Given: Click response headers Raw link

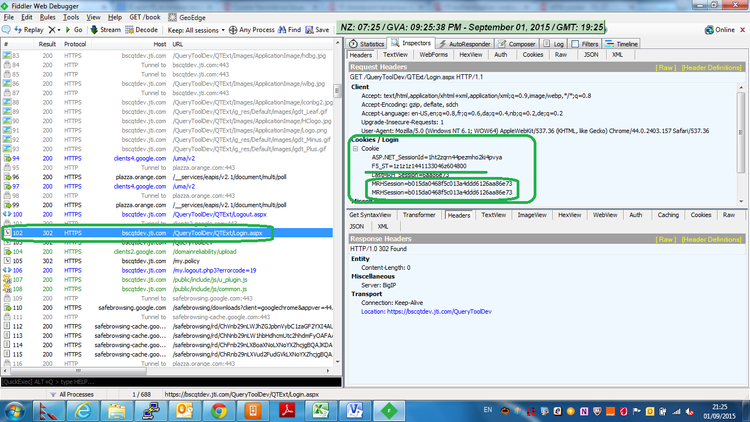Looking at the screenshot, I should click(x=665, y=239).
